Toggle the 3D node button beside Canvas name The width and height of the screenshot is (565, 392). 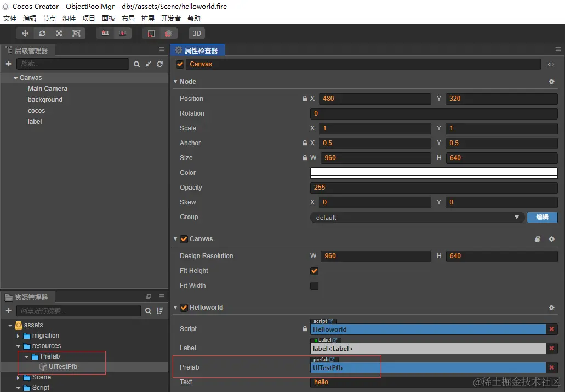[551, 65]
